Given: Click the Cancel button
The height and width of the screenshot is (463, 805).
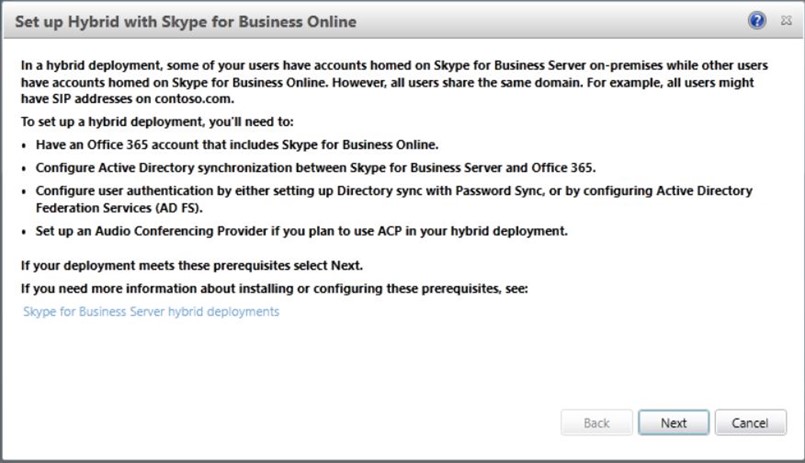Looking at the screenshot, I should pos(750,422).
